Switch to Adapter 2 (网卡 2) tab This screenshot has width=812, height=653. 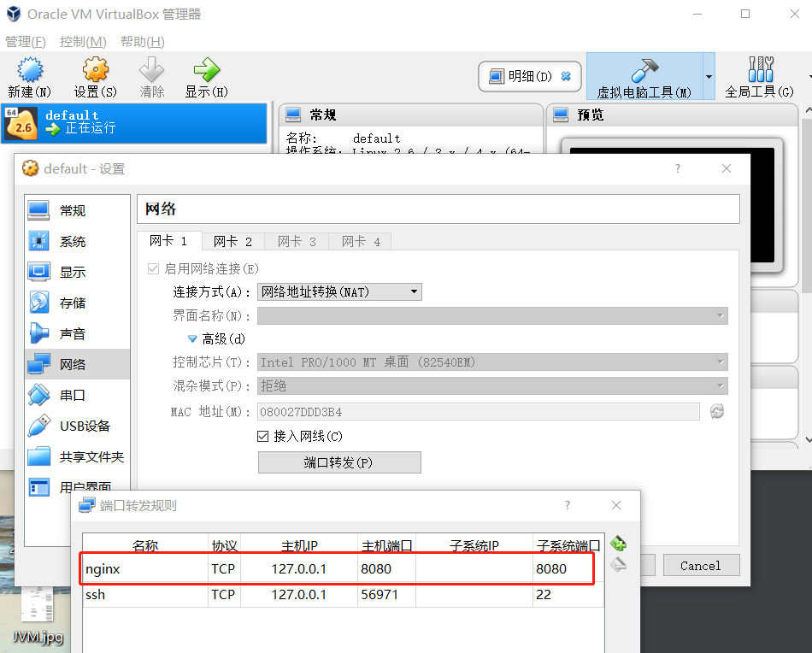point(233,241)
